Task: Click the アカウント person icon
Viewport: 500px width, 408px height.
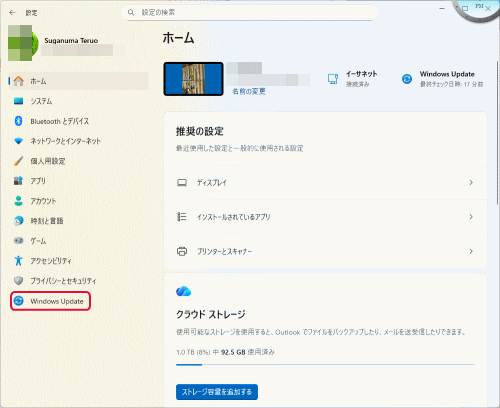Action: (19, 201)
